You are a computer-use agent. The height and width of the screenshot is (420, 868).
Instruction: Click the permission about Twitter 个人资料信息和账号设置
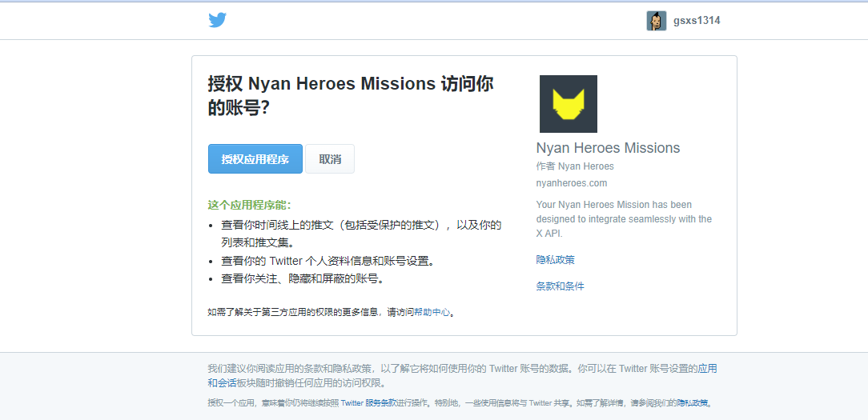point(328,261)
